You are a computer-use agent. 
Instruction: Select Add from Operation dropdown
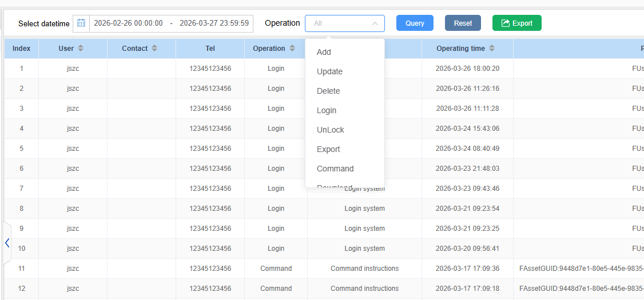[324, 52]
